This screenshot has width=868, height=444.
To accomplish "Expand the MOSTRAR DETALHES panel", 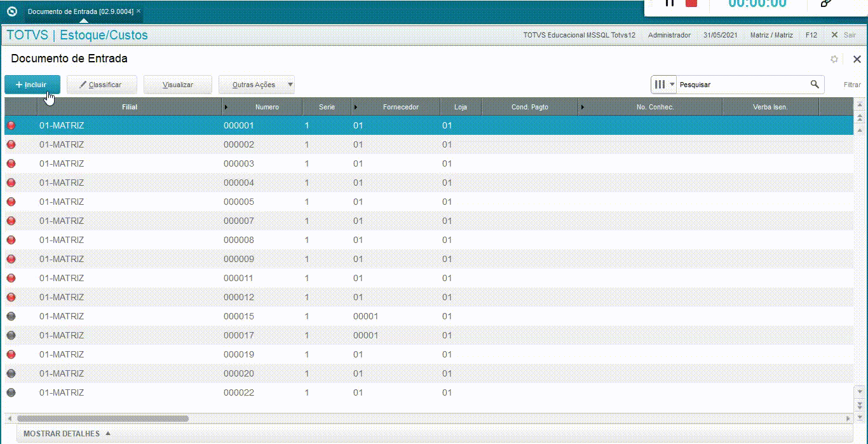I will pyautogui.click(x=67, y=434).
